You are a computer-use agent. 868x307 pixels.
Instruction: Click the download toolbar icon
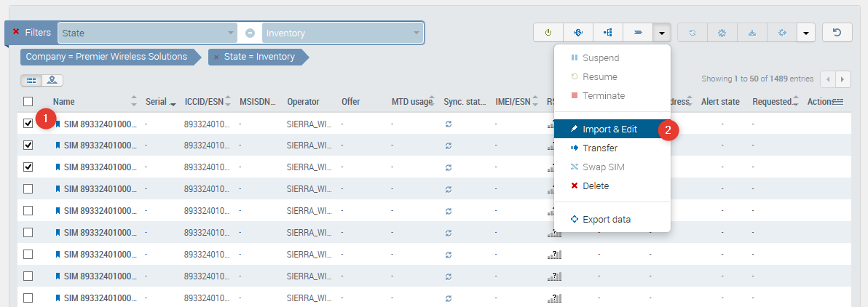coord(752,33)
